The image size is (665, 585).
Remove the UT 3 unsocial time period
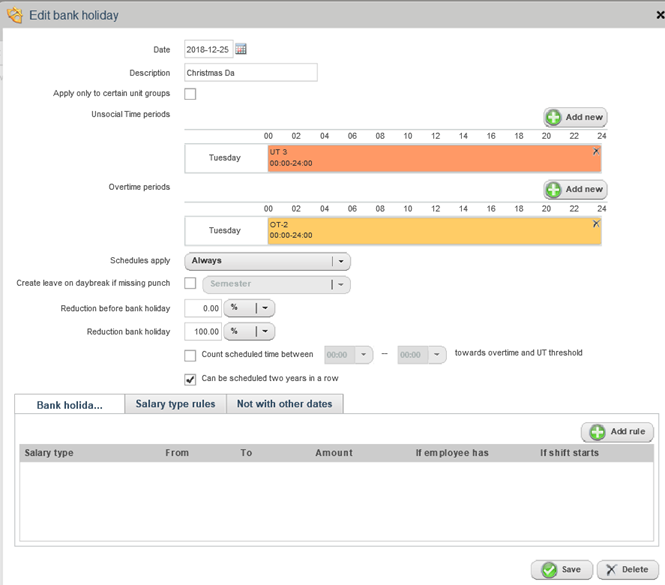[x=596, y=151]
